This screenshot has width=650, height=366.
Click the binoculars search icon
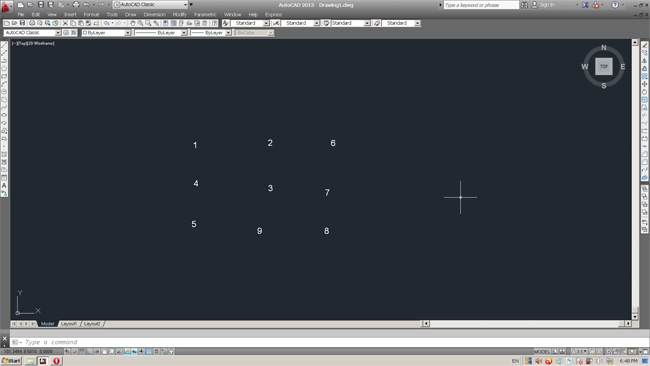[524, 5]
